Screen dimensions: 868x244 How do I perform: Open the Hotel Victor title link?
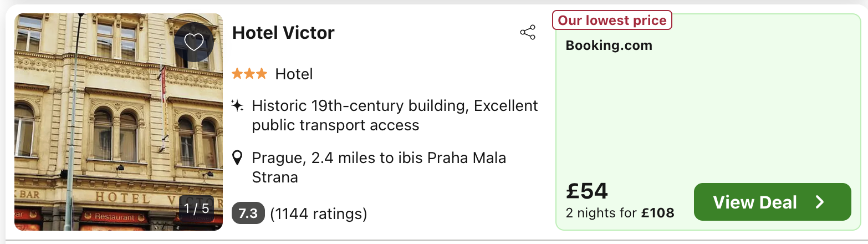(283, 33)
